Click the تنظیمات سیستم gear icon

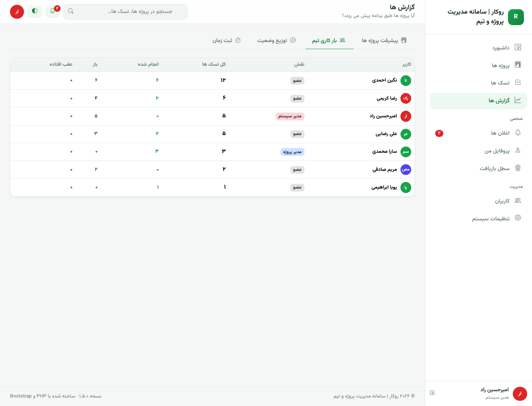(518, 218)
